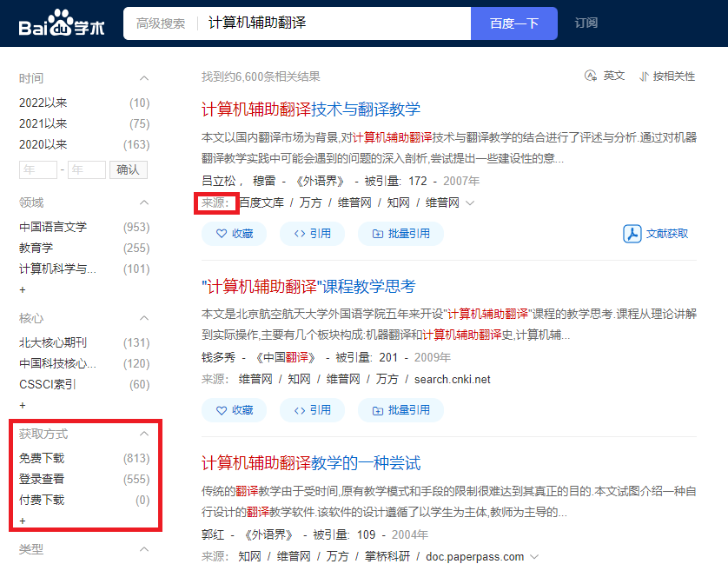Viewport: 728px width, 564px height.
Task: Collapse the 核心 filter section
Action: [144, 318]
